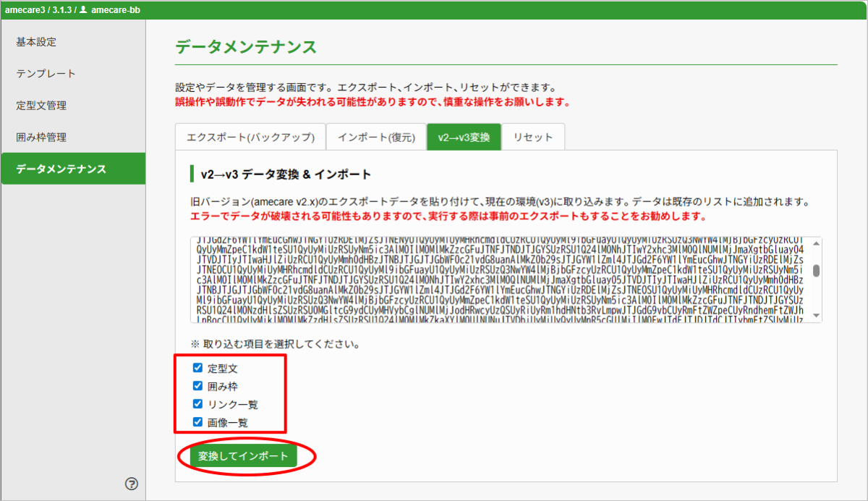Viewport: 868px width, 501px height.
Task: Click the textarea scrollbar thumb
Action: click(x=816, y=270)
